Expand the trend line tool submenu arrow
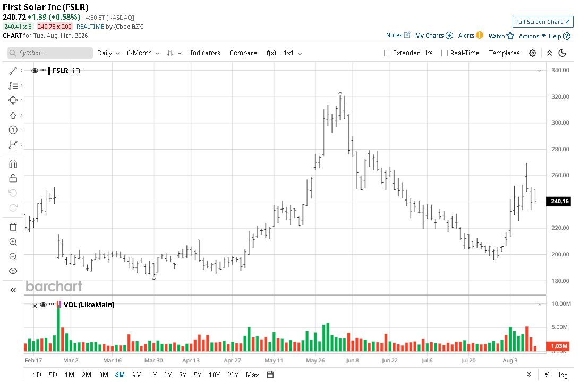This screenshot has height=391, width=588. [21, 71]
